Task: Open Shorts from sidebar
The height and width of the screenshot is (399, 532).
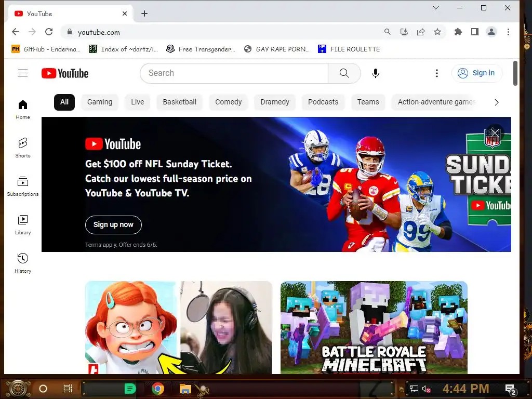Action: point(23,148)
